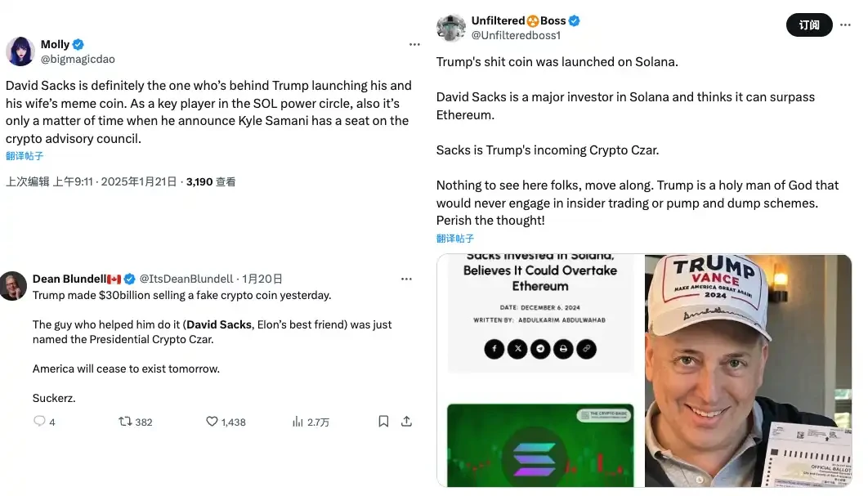Retweet Dean Blundell's post
Image resolution: width=868 pixels, height=496 pixels.
(127, 421)
